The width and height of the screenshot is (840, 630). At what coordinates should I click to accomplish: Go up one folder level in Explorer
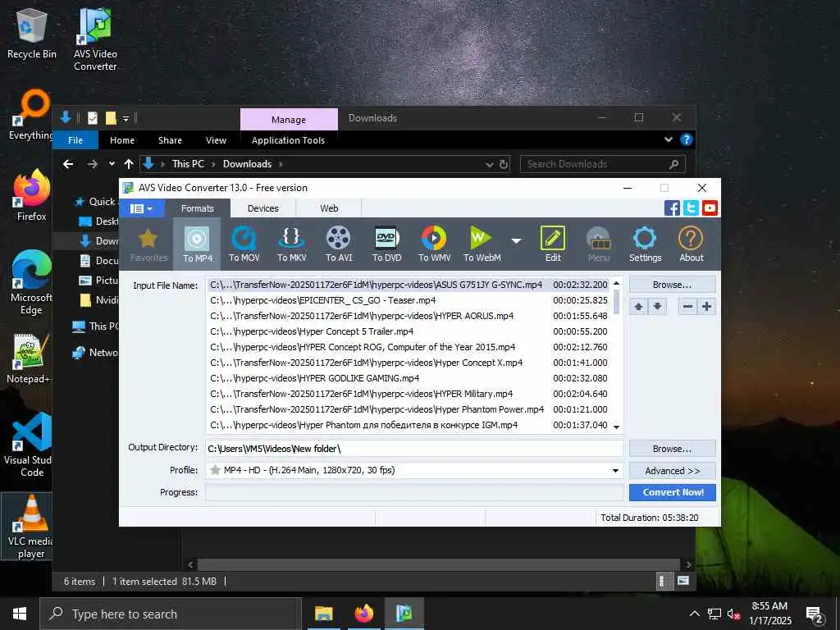[x=129, y=164]
